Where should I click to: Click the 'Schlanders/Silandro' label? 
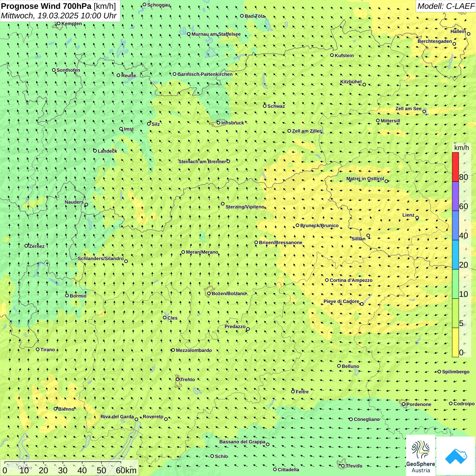pos(101,258)
